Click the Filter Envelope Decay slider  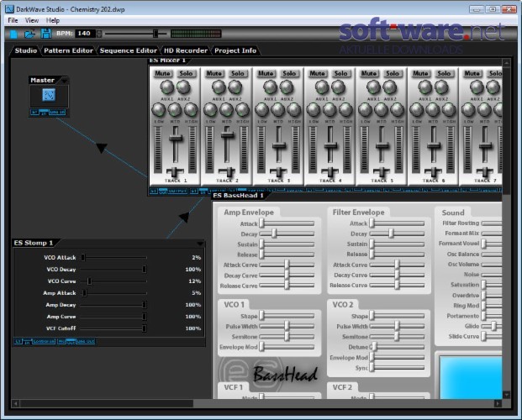397,234
